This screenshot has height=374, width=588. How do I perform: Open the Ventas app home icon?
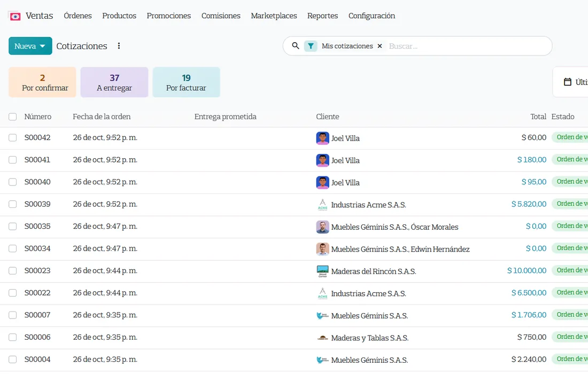(15, 16)
